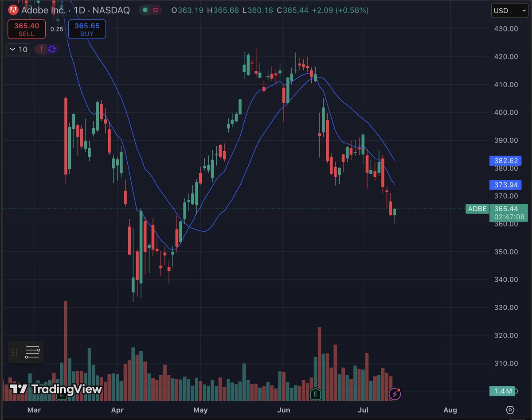Click the 420.00 price axis label
This screenshot has width=532, height=420.
[505, 57]
